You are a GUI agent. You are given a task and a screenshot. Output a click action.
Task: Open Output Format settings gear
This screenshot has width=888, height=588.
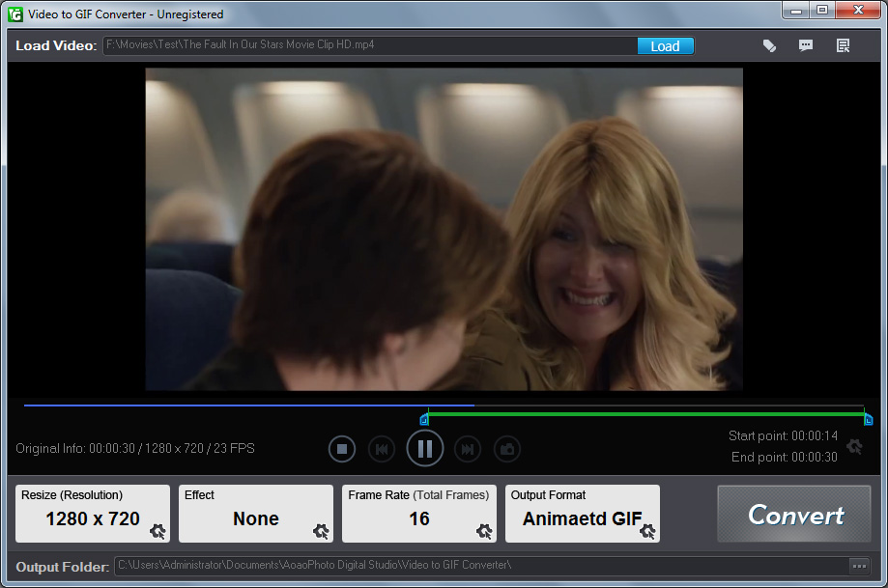pyautogui.click(x=647, y=530)
